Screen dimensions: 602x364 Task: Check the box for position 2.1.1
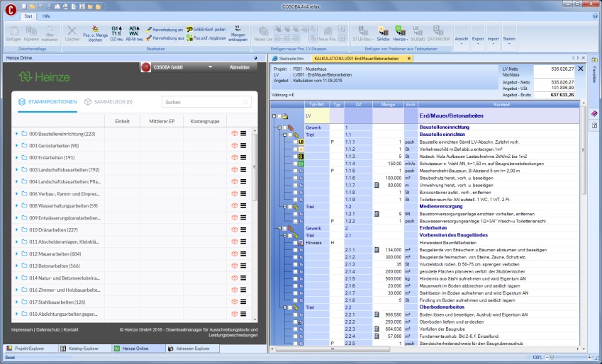295,249
